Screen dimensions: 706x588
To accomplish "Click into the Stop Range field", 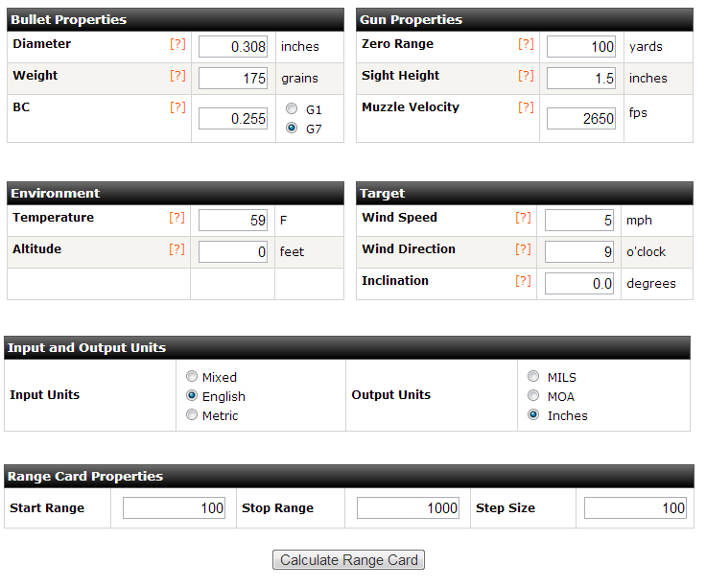I will pyautogui.click(x=409, y=508).
